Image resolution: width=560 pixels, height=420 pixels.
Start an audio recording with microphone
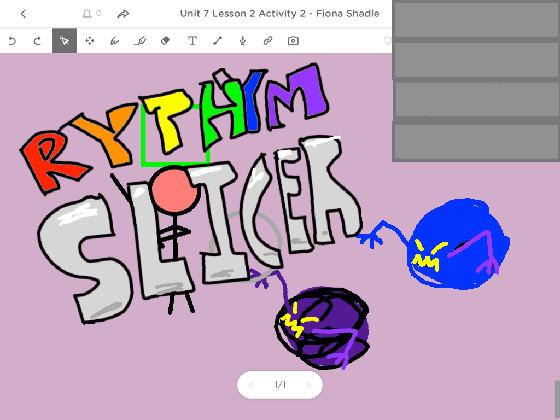coord(243,41)
